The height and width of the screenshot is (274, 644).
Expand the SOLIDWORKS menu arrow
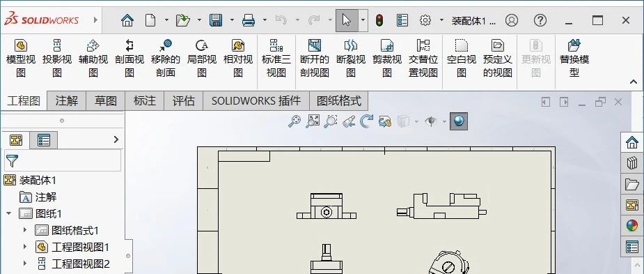click(95, 20)
